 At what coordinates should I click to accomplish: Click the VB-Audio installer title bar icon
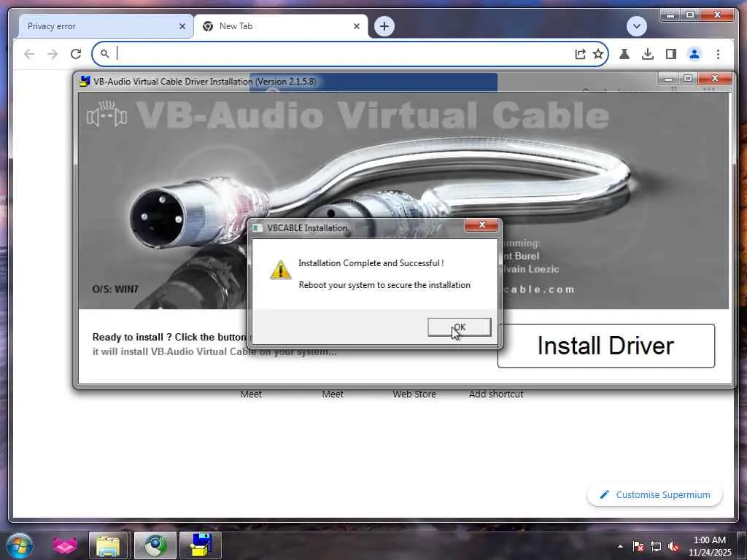[85, 81]
